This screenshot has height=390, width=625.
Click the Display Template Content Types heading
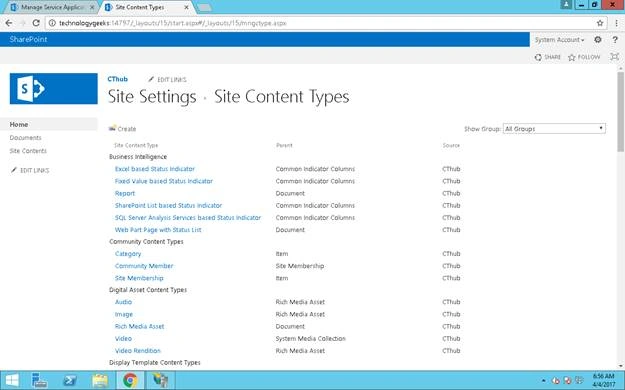pyautogui.click(x=155, y=362)
